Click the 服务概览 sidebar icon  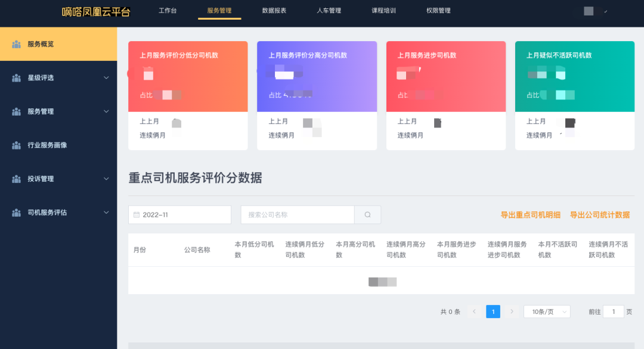pos(16,44)
